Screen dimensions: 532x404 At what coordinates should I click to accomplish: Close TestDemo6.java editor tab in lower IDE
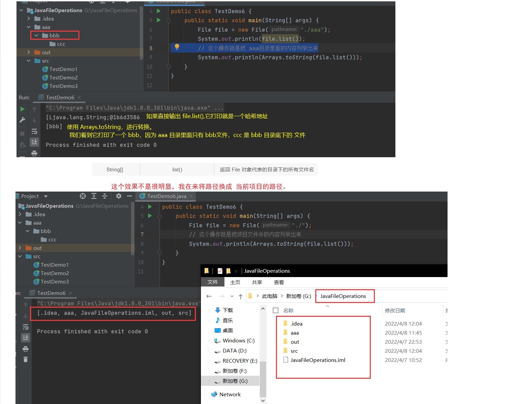191,196
